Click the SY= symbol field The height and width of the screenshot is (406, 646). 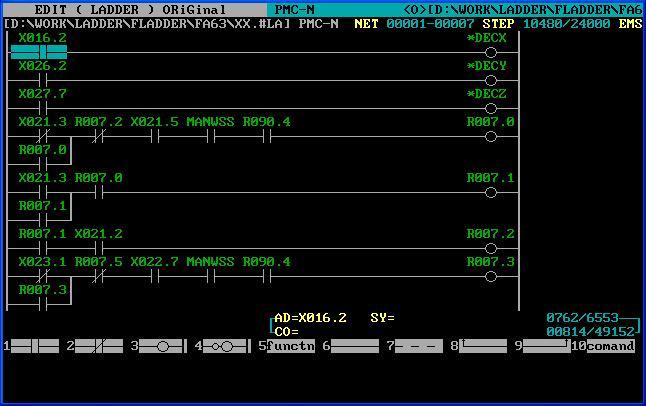click(x=382, y=318)
